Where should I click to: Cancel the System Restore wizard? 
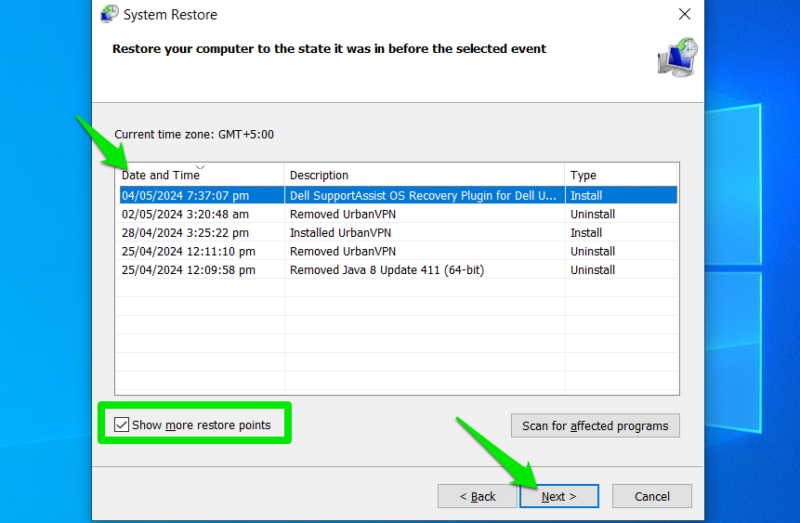[x=652, y=496]
